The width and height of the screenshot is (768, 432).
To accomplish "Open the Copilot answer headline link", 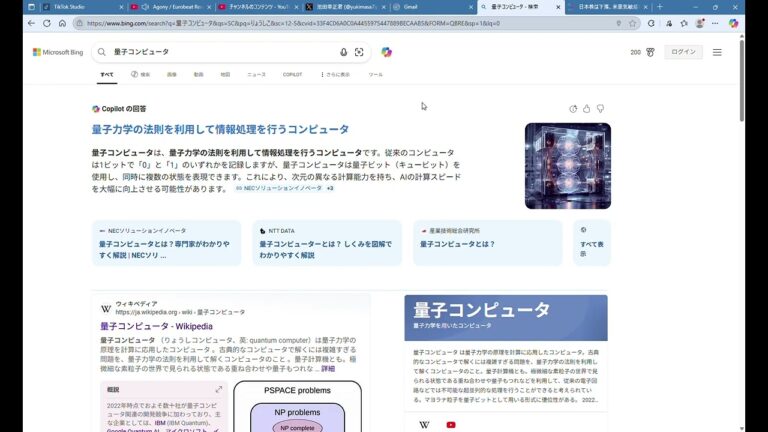I will click(220, 129).
